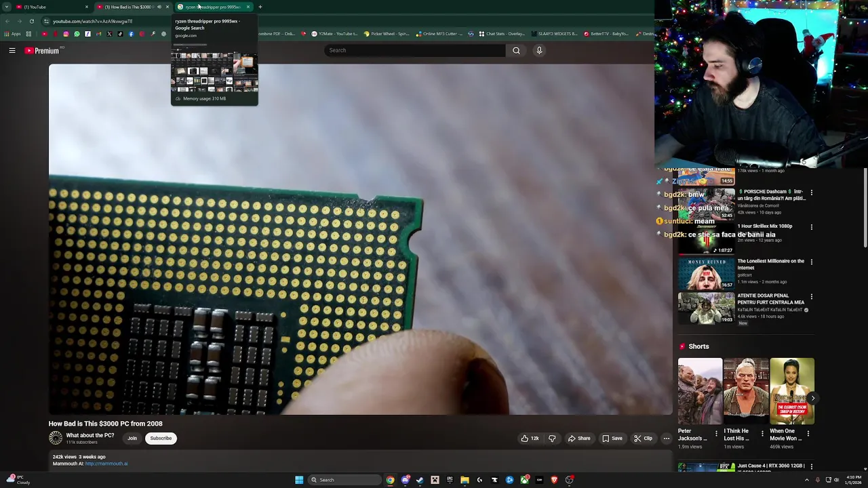Open the more actions ellipsis beside Clip
Image resolution: width=868 pixels, height=488 pixels.
(x=667, y=439)
